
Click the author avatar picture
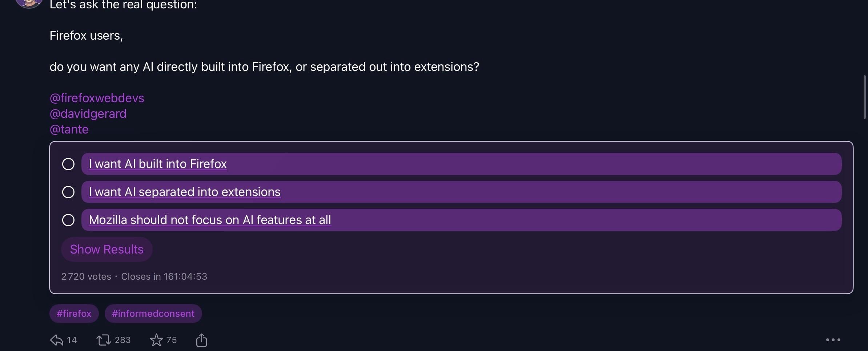pyautogui.click(x=29, y=3)
